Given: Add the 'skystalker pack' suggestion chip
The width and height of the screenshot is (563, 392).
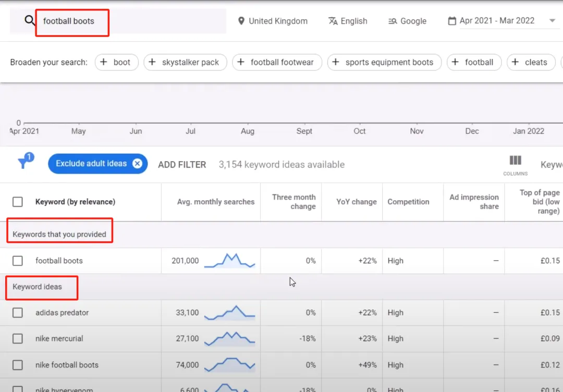Looking at the screenshot, I should coord(185,63).
